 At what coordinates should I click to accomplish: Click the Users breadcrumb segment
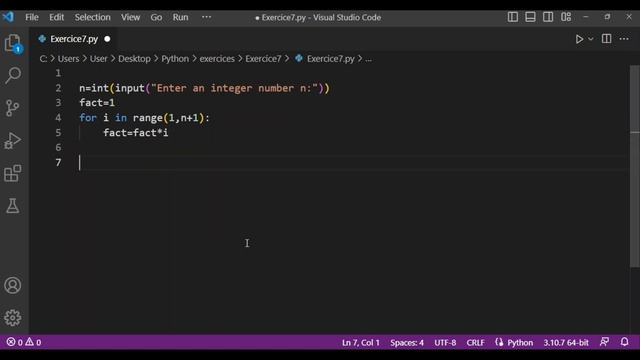pyautogui.click(x=68, y=59)
